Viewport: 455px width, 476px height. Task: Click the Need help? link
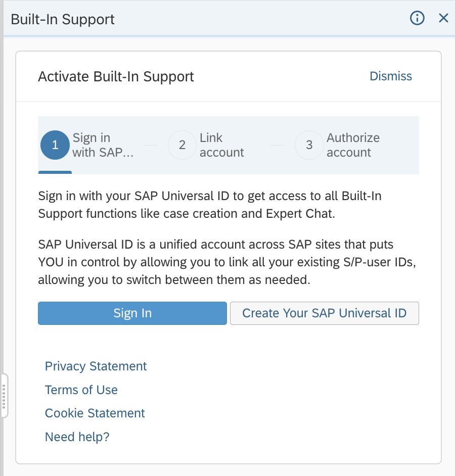(x=77, y=437)
